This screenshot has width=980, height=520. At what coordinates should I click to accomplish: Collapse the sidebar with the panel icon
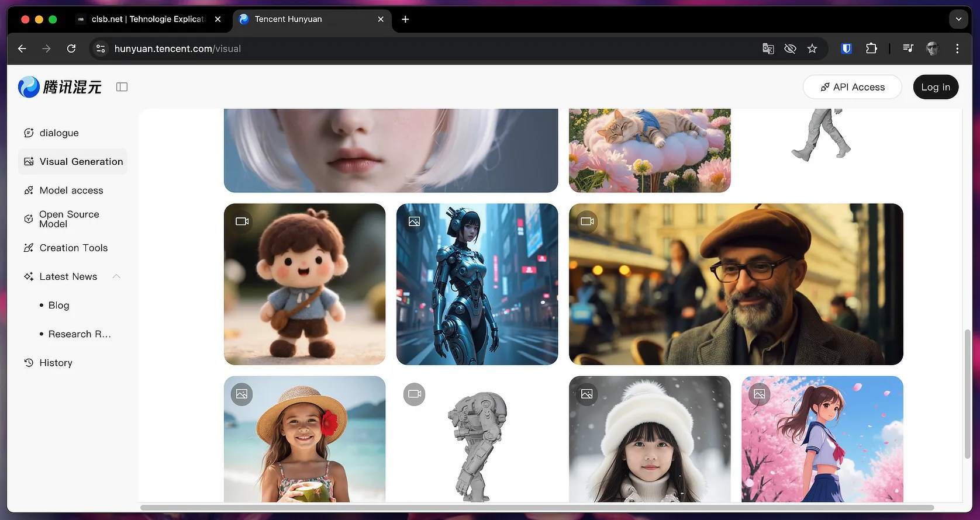(122, 87)
